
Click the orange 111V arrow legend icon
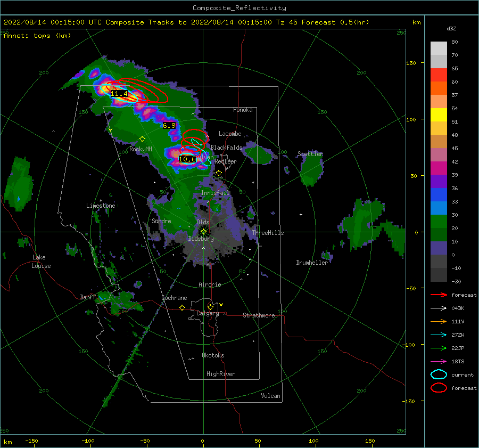pos(439,321)
